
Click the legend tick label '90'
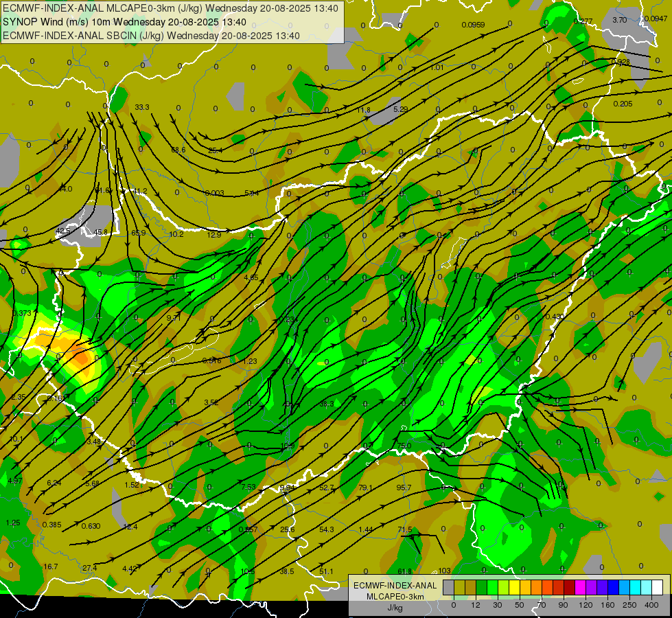pos(563,605)
